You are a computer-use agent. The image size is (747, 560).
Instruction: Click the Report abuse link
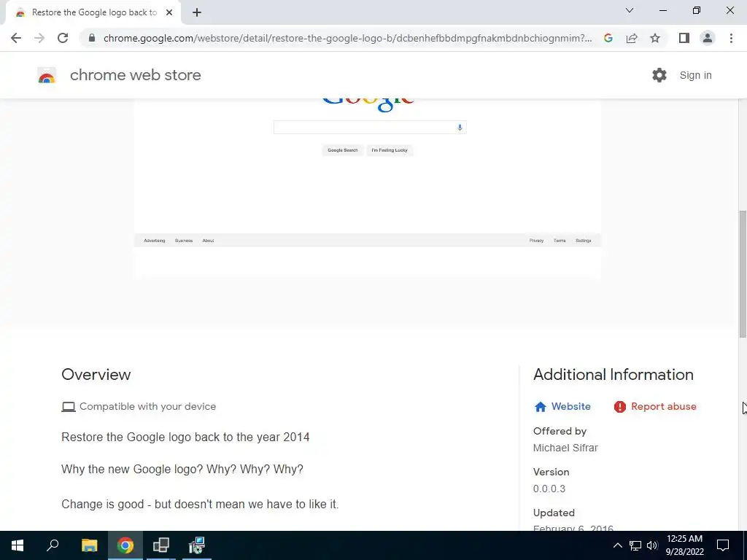coord(664,407)
